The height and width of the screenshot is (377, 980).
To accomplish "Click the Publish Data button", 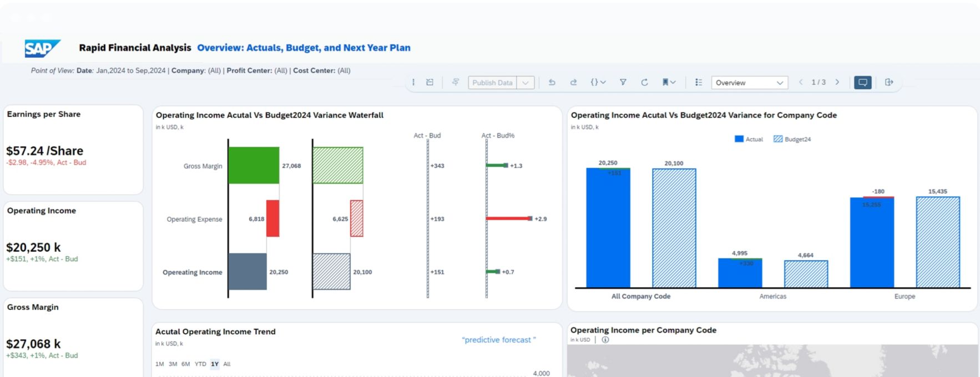I will point(492,83).
